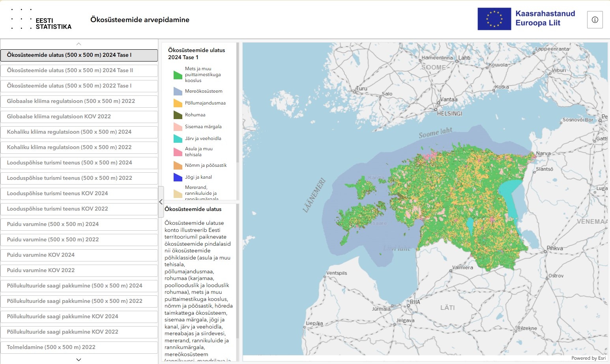Image resolution: width=610 pixels, height=364 pixels.
Task: Click the Põllumajandusmaa legend symbol
Action: 178,103
